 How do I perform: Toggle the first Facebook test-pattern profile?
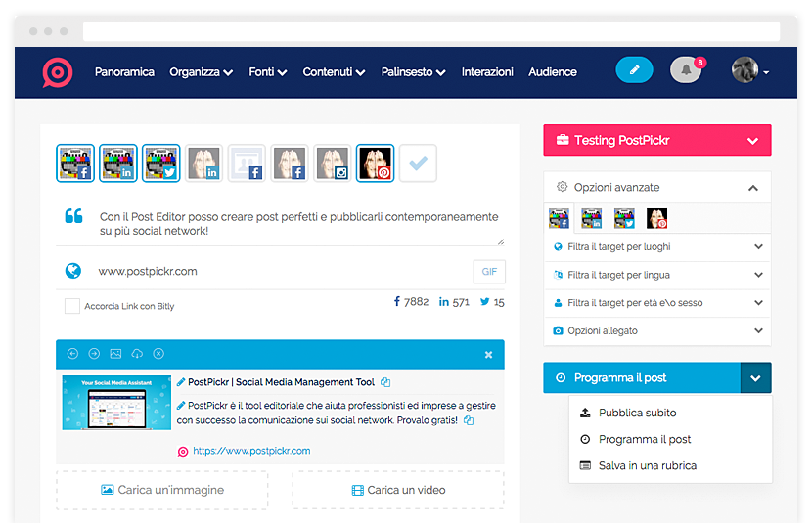[x=75, y=163]
